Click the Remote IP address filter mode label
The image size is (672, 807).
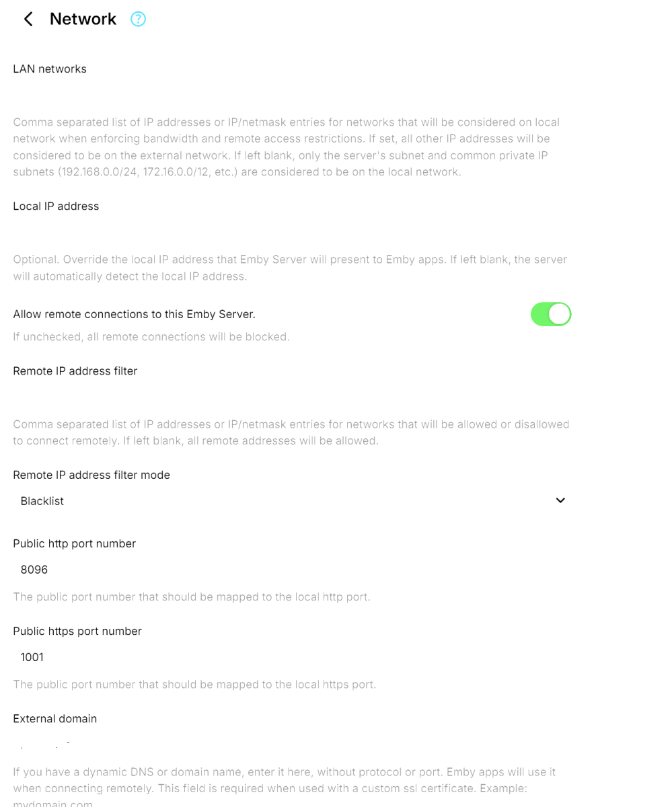tap(91, 475)
